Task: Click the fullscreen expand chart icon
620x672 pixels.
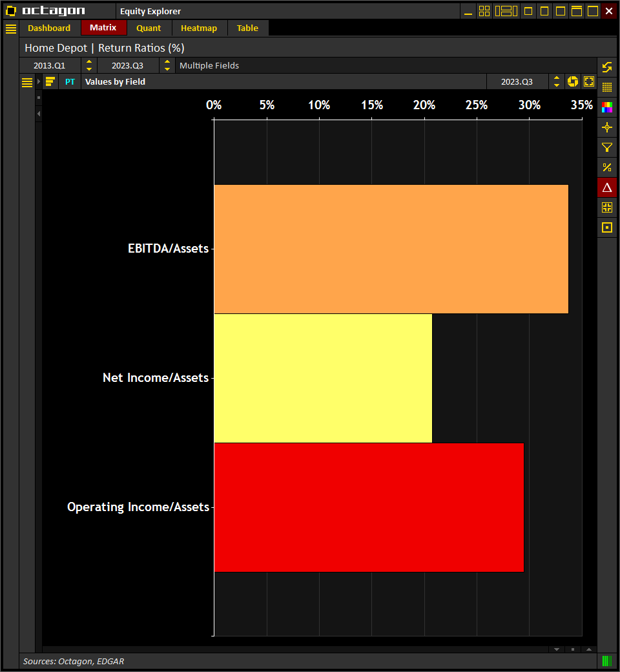Action: 589,81
